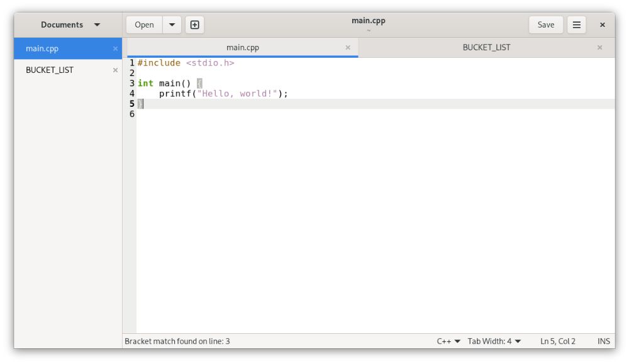Close the main.cpp editor tab
The width and height of the screenshot is (629, 364).
coord(348,47)
